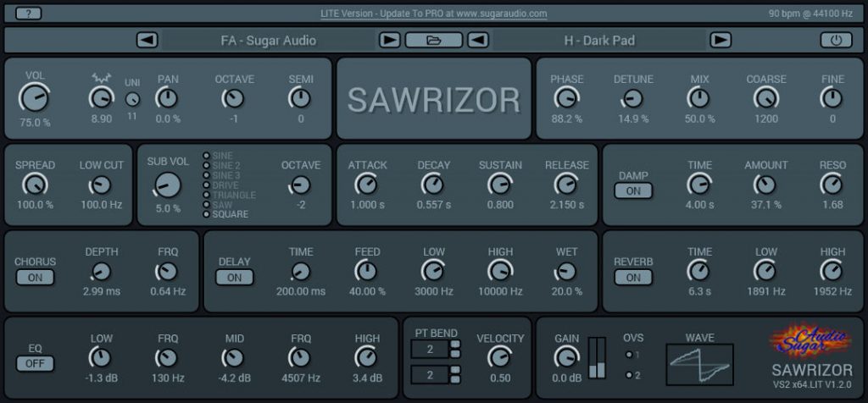Select SAW sub waveform
This screenshot has height=403, width=868.
pos(207,205)
